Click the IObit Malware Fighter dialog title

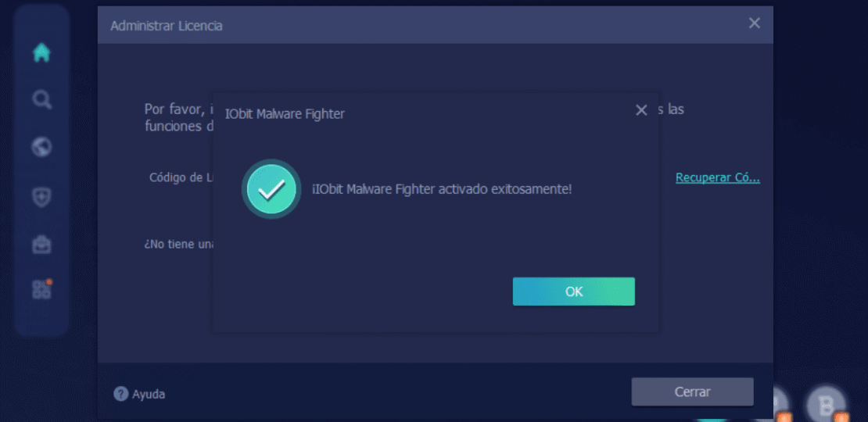[x=285, y=114]
